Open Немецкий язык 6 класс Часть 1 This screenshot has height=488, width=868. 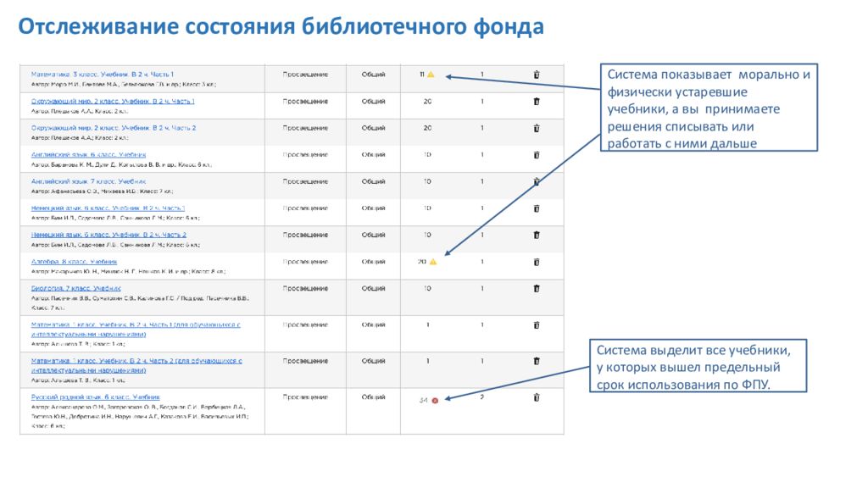108,208
